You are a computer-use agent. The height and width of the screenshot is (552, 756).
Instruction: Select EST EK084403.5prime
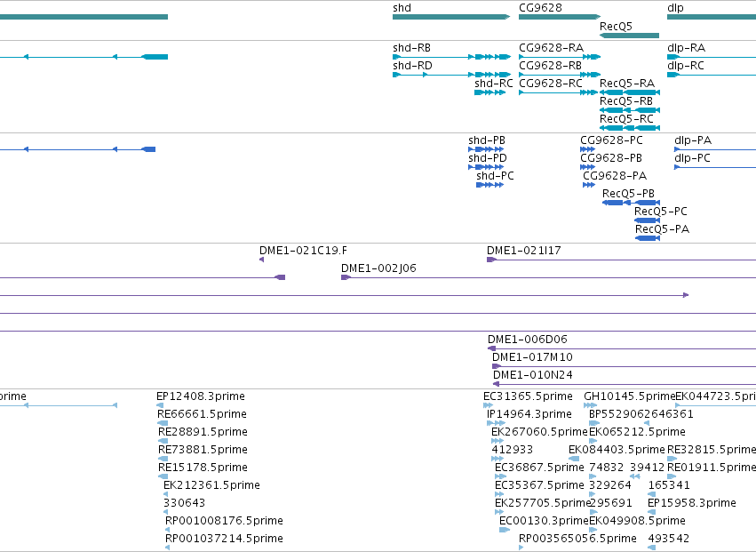coord(574,459)
